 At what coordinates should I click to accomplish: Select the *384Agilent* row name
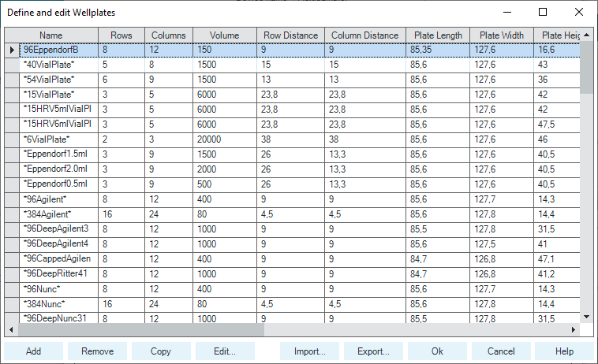pos(58,214)
